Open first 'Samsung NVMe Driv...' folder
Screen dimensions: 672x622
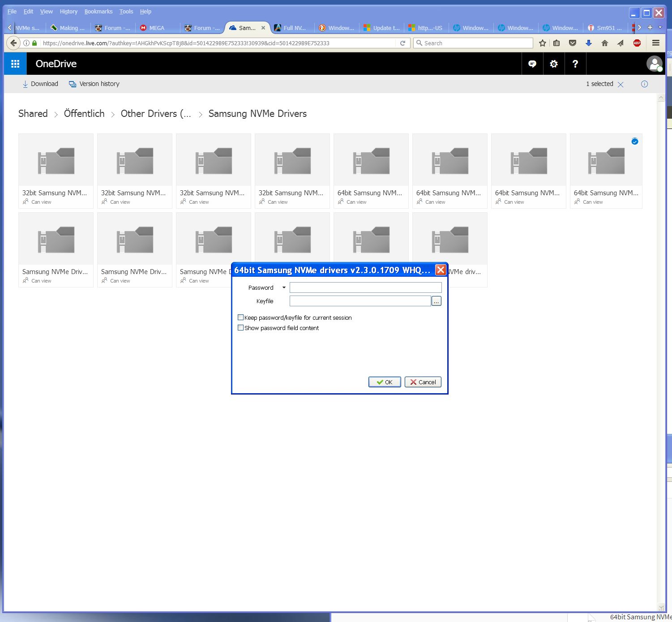pos(56,250)
